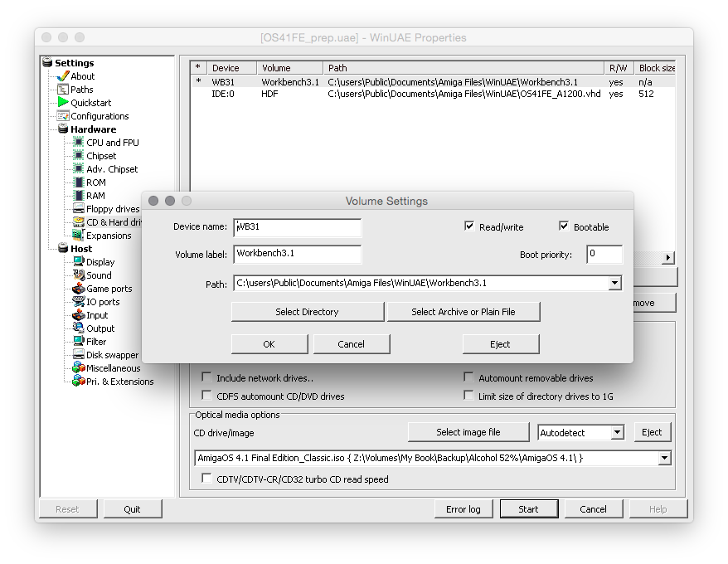Click Select Archive or Plain File
Viewport: 728px width, 564px height.
point(463,312)
